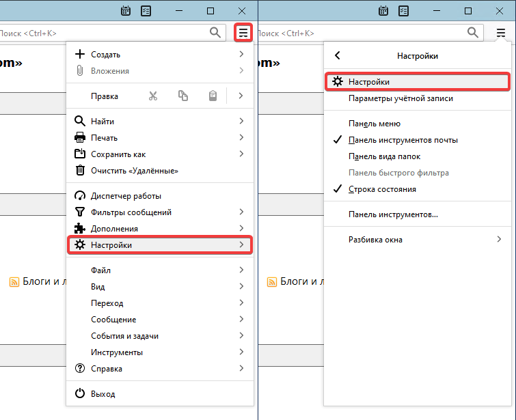Enable the Панель меню option

pos(374,124)
